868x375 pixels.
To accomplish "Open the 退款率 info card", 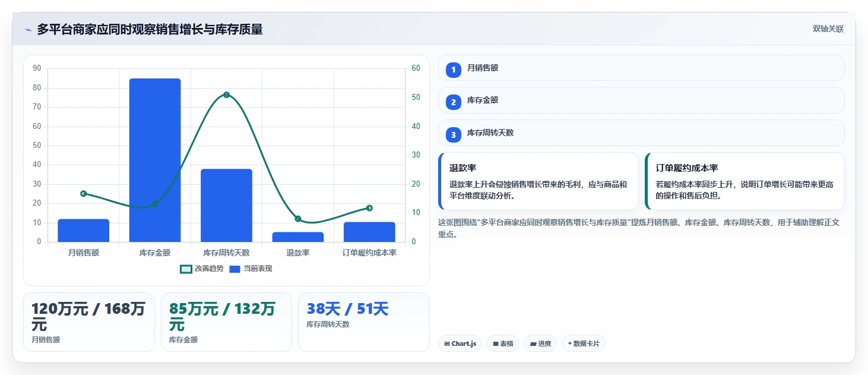I will click(x=538, y=181).
